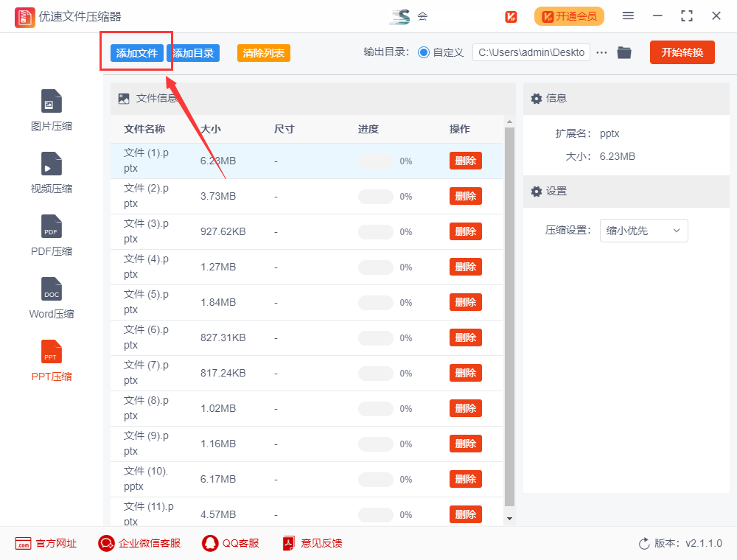The width and height of the screenshot is (737, 560).
Task: Expand the 压缩设置 dropdown 缩小优先
Action: pyautogui.click(x=643, y=231)
